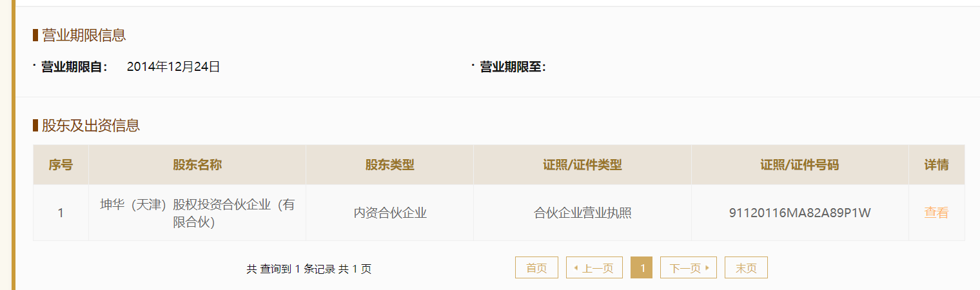Go to the first page via 首页

tap(536, 268)
